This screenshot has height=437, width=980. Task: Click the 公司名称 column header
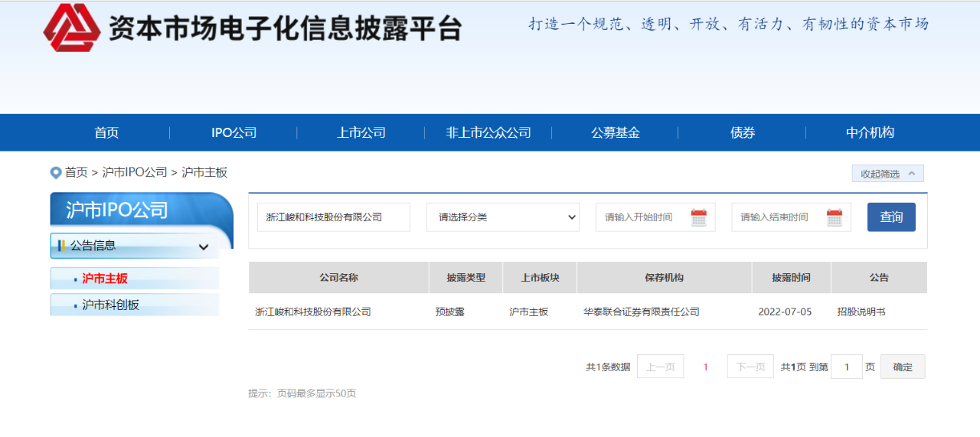pos(338,278)
